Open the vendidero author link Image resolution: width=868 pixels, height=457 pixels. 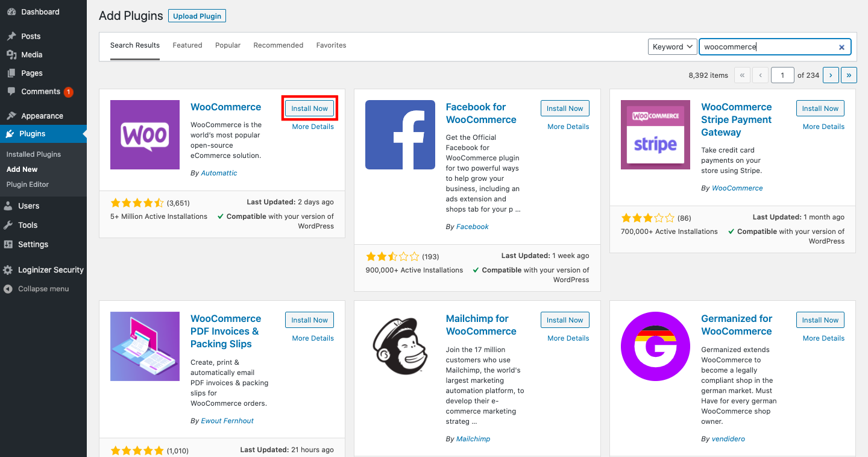click(728, 439)
